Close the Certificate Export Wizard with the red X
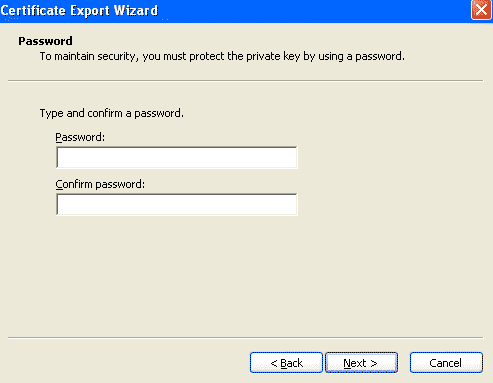 481,10
